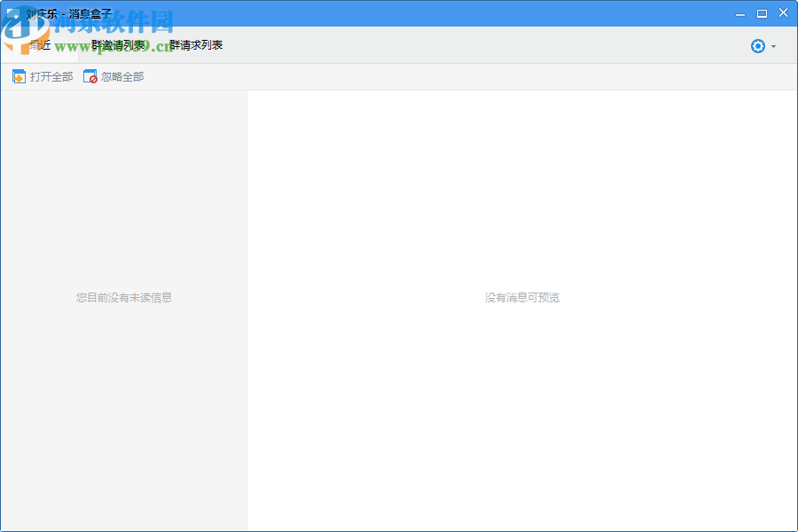Viewport: 798px width, 532px height.
Task: Switch to the 最近 tab
Action: (40, 45)
